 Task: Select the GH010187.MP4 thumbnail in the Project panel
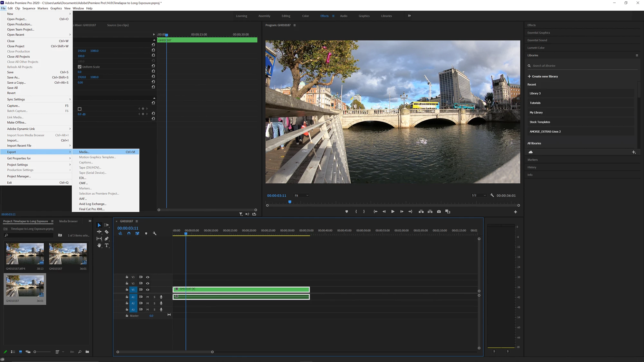[x=25, y=254]
